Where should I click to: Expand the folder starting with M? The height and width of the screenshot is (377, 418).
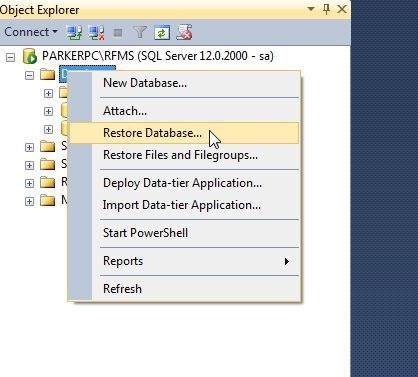[x=29, y=201]
